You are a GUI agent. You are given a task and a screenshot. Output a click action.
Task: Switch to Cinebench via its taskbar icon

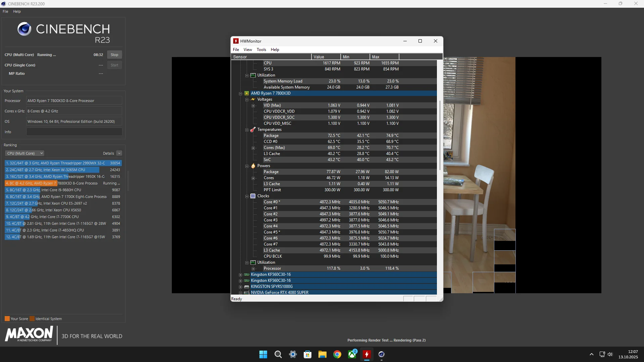click(382, 354)
